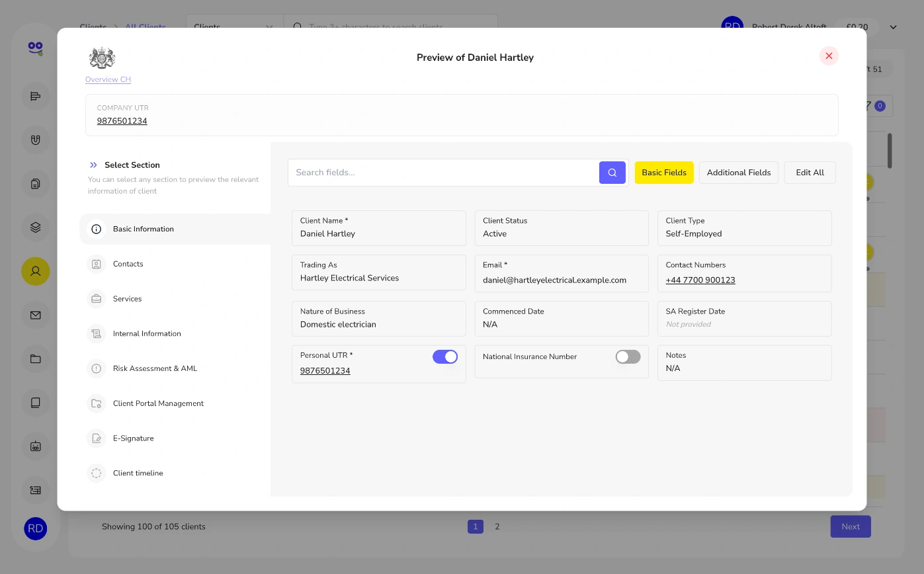
Task: Open Client Portal Management section
Action: (175, 403)
